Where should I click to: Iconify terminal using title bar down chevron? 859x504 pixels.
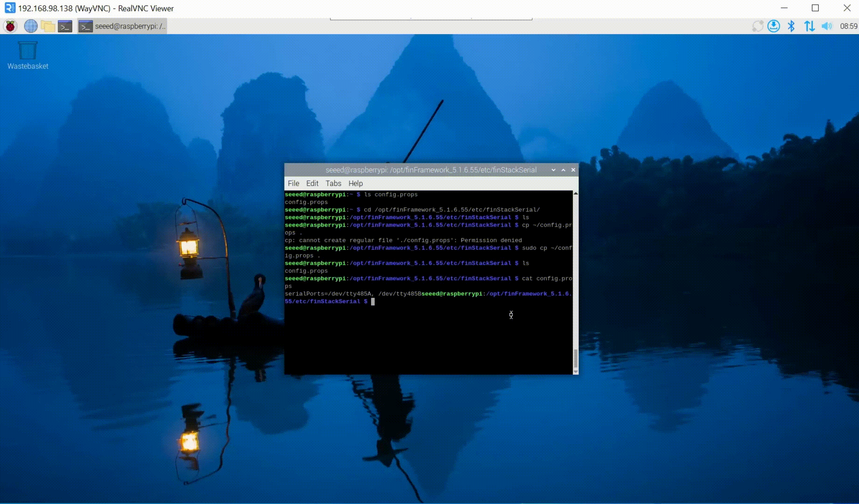click(x=553, y=170)
